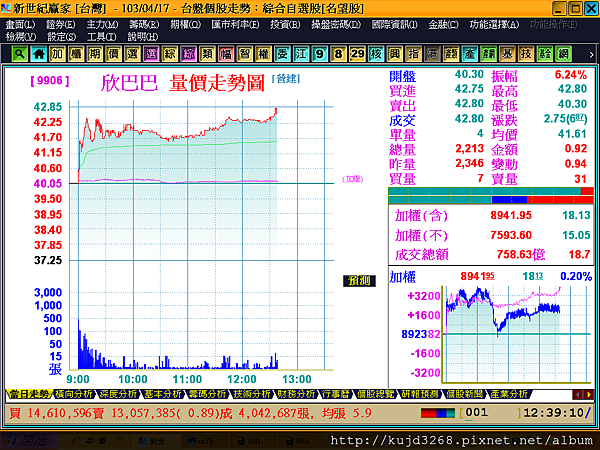Viewport: 600px width, 450px height.
Task: Click the 預測 button beside the chart
Action: (359, 281)
